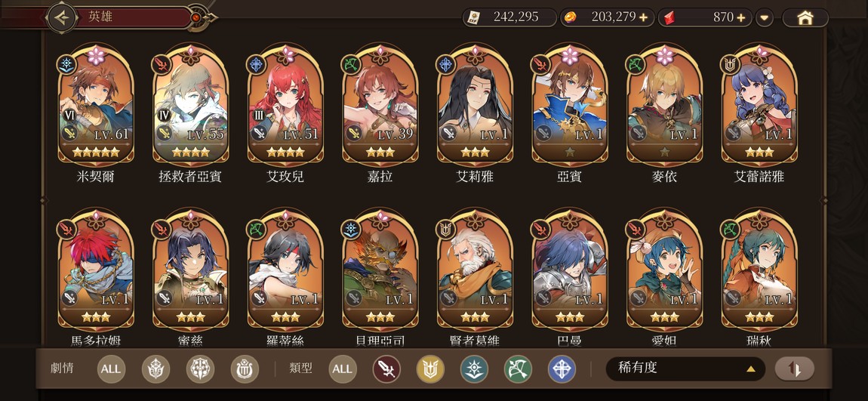Click the EXP ticket counter 242,295
The height and width of the screenshot is (401, 868).
coord(509,17)
